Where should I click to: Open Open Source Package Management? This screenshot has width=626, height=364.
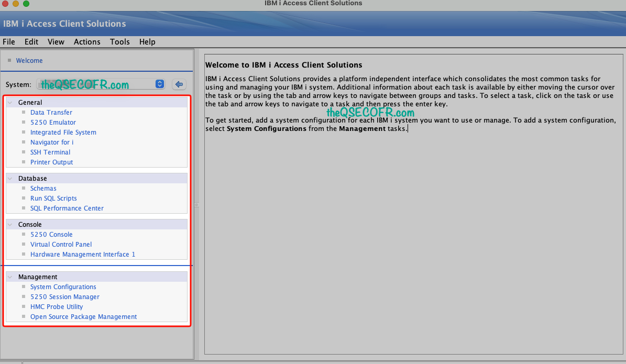click(x=83, y=317)
